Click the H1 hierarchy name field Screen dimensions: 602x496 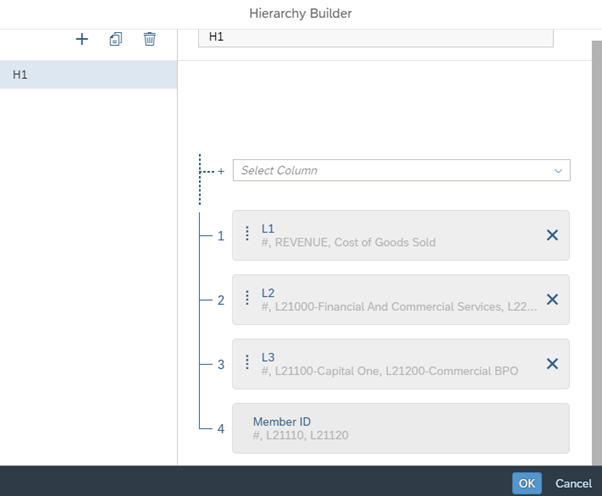click(x=375, y=37)
